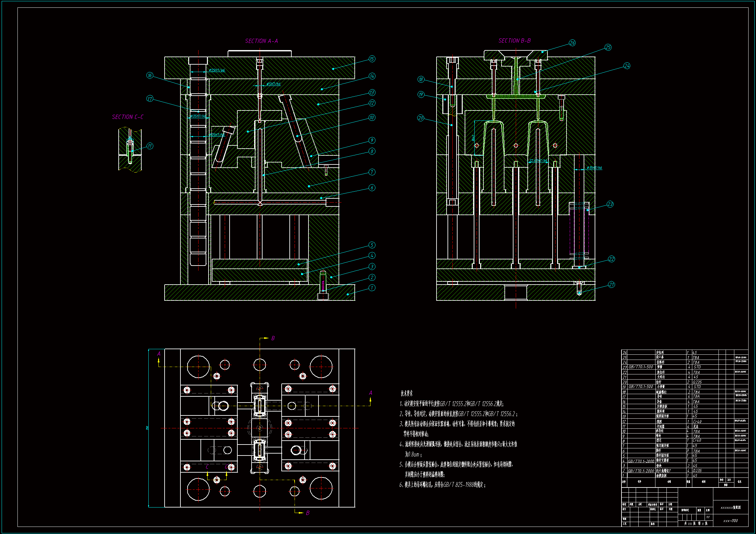The height and width of the screenshot is (534, 756).
Task: Select part balloon number 1
Action: click(372, 288)
